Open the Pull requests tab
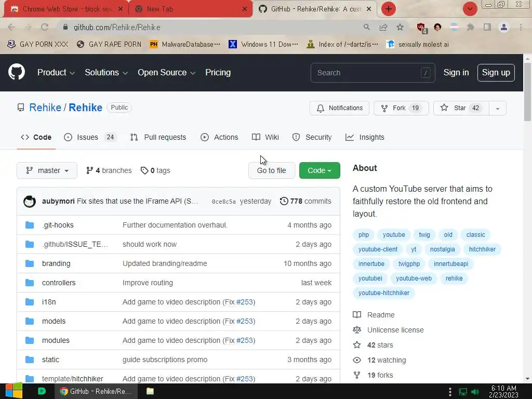This screenshot has height=399, width=532. (x=158, y=137)
